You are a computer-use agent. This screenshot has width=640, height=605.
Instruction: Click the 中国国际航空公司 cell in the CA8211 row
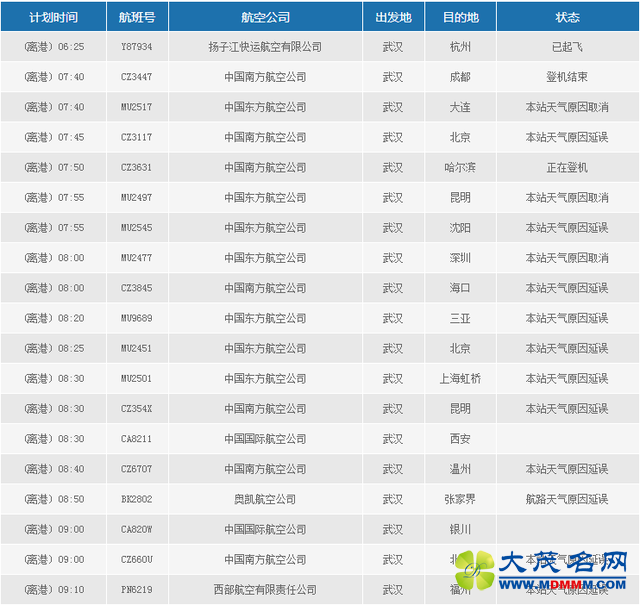coord(265,439)
